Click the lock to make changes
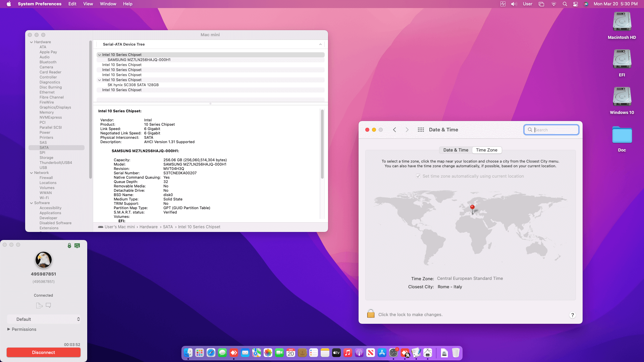Image resolution: width=644 pixels, height=362 pixels. tap(371, 314)
